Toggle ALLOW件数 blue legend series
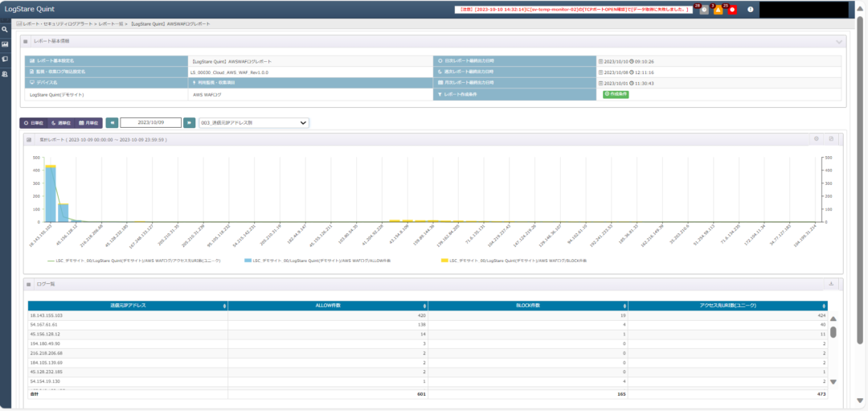The image size is (868, 411). click(317, 260)
